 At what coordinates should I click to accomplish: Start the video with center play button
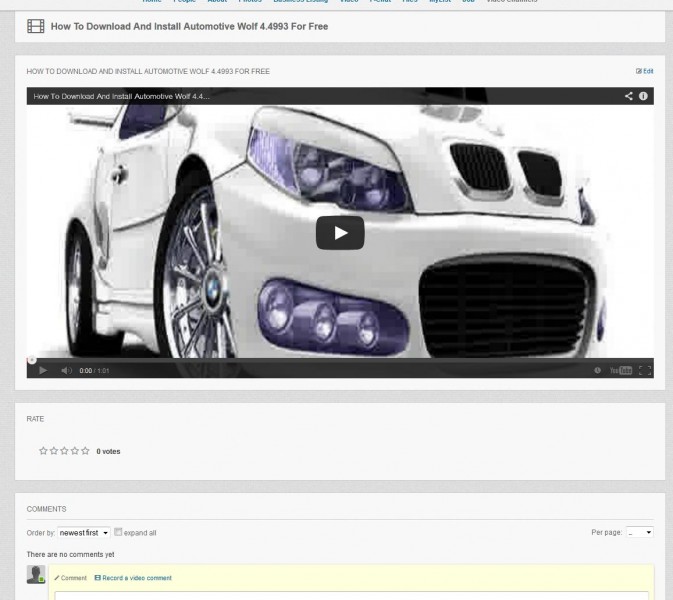click(x=340, y=233)
